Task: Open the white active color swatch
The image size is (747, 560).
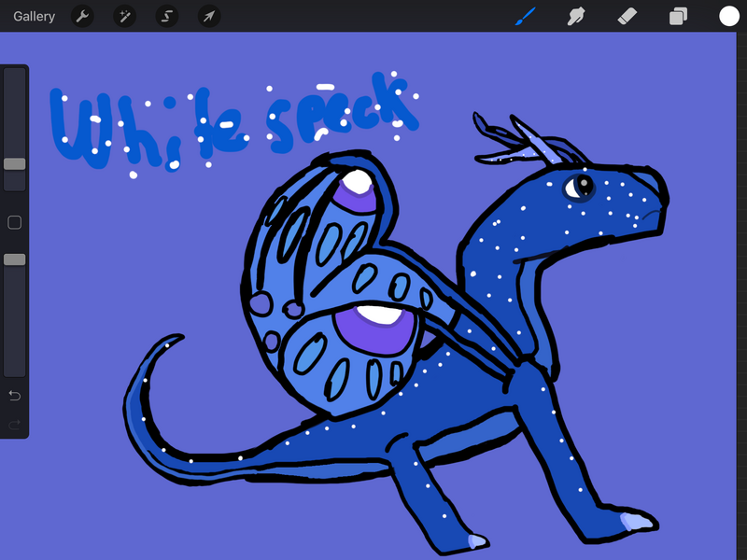Action: [728, 16]
